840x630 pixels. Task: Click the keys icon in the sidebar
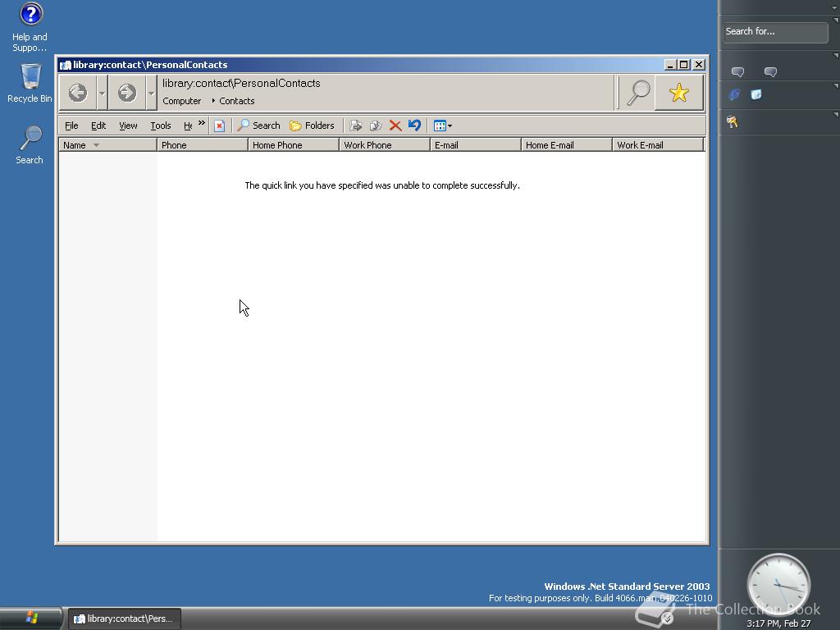733,122
